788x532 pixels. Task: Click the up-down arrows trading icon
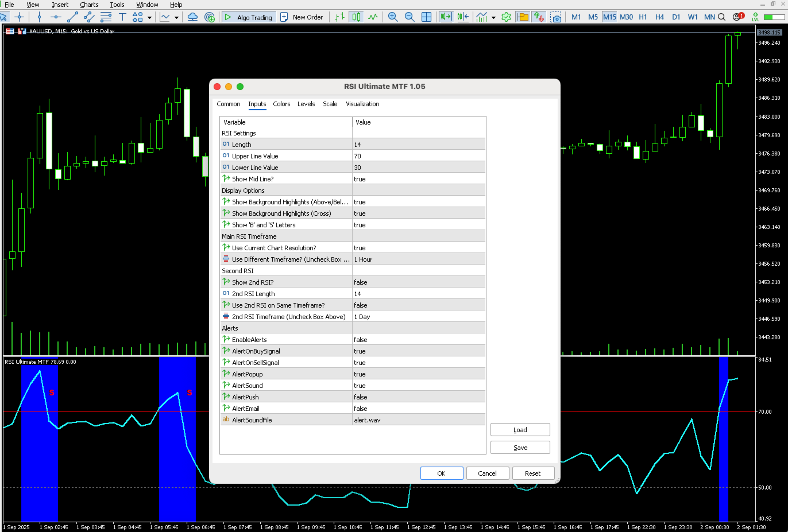click(539, 17)
